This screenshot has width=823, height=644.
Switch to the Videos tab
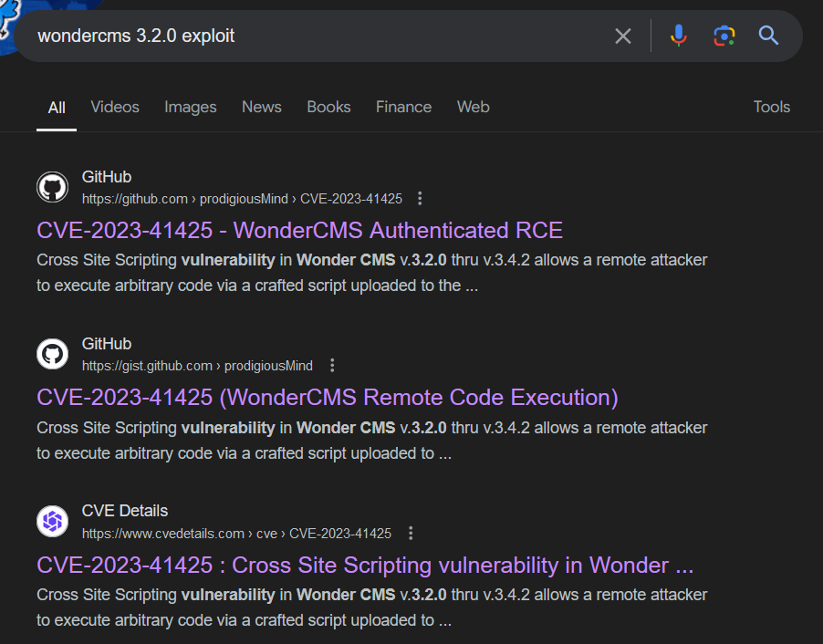pos(115,107)
